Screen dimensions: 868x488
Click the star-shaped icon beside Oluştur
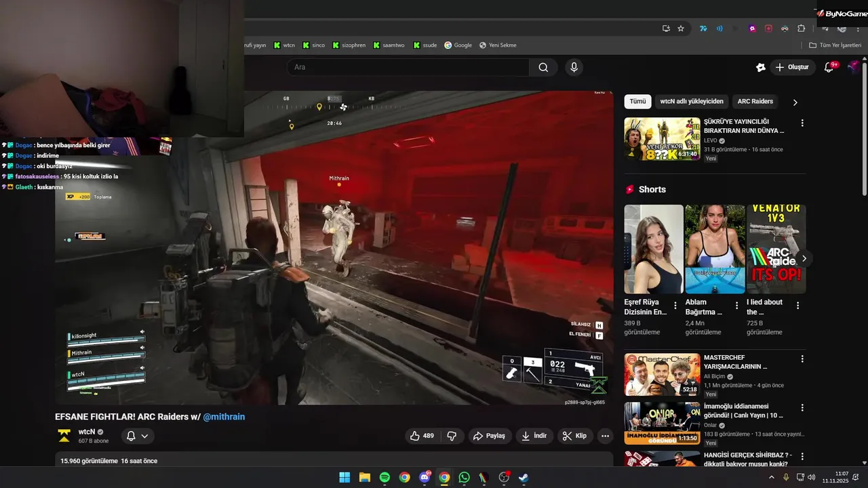point(761,67)
